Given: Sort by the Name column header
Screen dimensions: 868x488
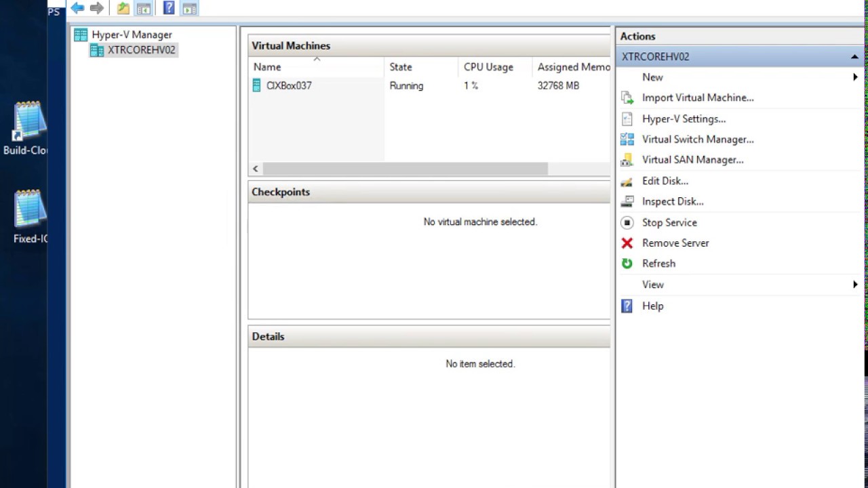Looking at the screenshot, I should click(317, 67).
